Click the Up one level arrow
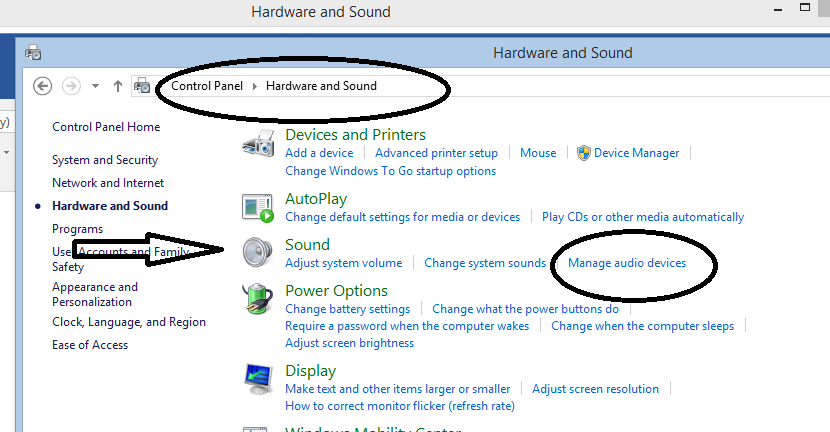 pos(118,86)
